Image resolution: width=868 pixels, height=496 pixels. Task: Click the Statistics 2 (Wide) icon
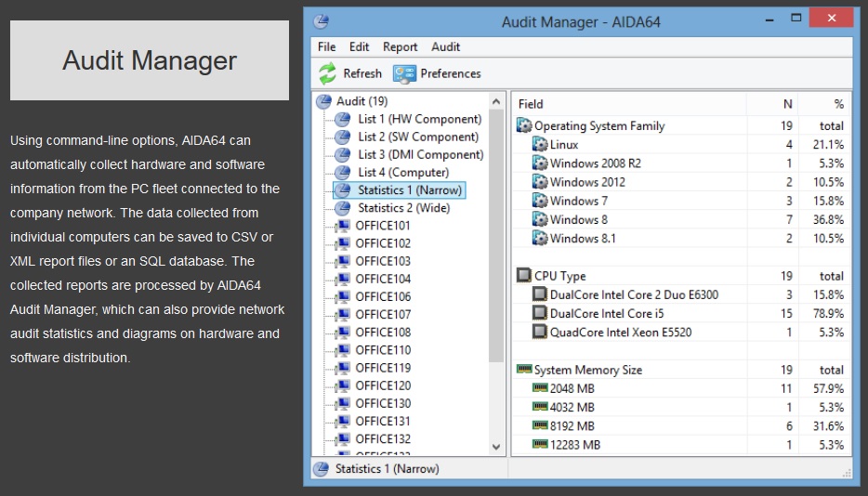click(x=343, y=207)
